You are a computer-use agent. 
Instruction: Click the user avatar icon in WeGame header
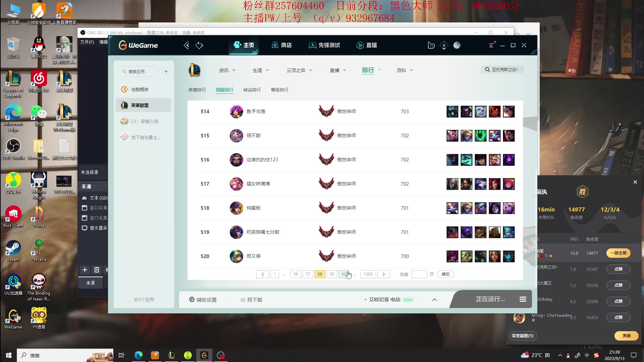click(457, 45)
